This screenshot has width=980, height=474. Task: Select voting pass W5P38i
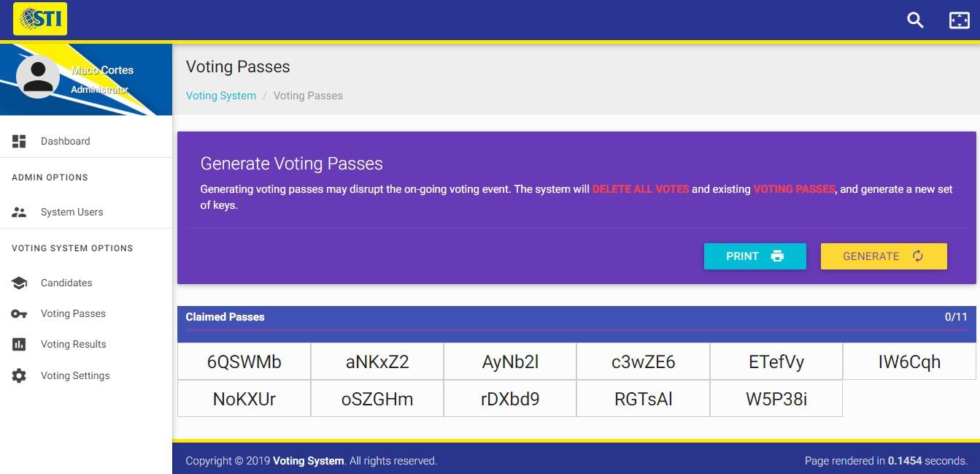[776, 399]
